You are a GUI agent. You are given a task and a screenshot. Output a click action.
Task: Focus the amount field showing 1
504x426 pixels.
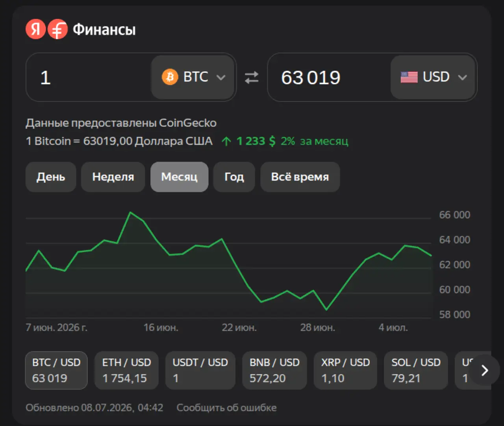pyautogui.click(x=89, y=77)
